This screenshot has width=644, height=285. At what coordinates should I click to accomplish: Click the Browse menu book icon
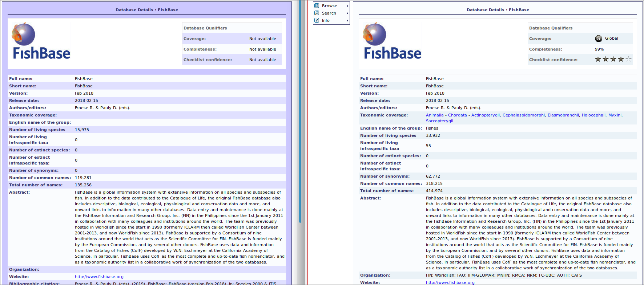317,6
